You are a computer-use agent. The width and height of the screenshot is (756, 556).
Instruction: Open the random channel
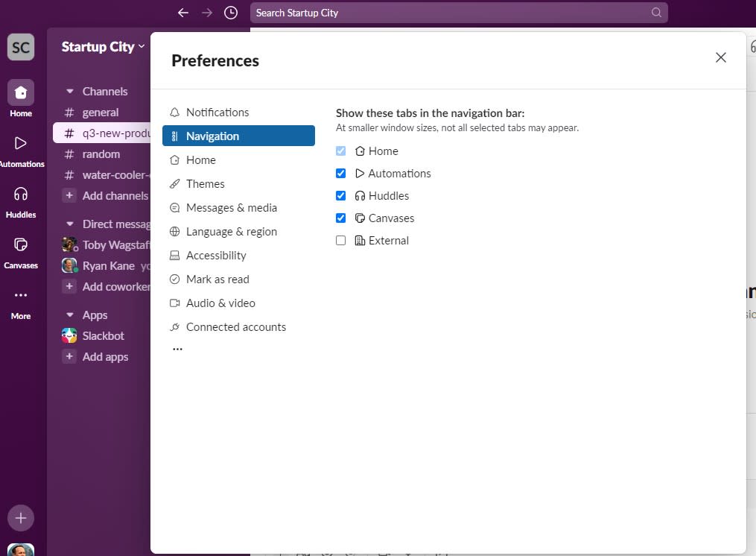[102, 154]
